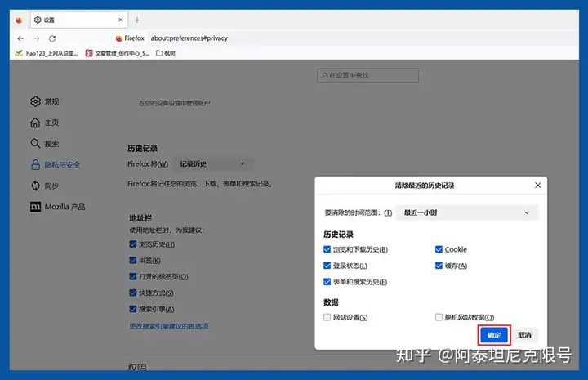Uncheck 缓存(A) in dialog
The height and width of the screenshot is (380, 588).
pyautogui.click(x=439, y=266)
